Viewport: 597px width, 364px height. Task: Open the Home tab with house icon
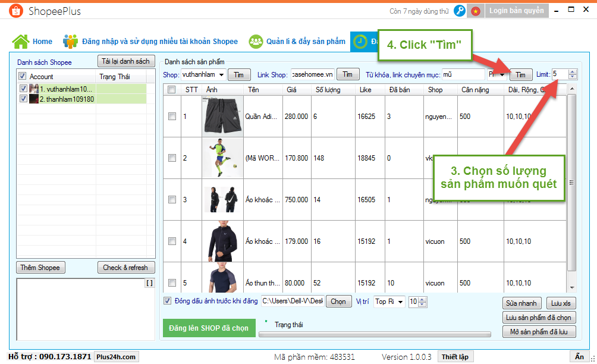33,42
